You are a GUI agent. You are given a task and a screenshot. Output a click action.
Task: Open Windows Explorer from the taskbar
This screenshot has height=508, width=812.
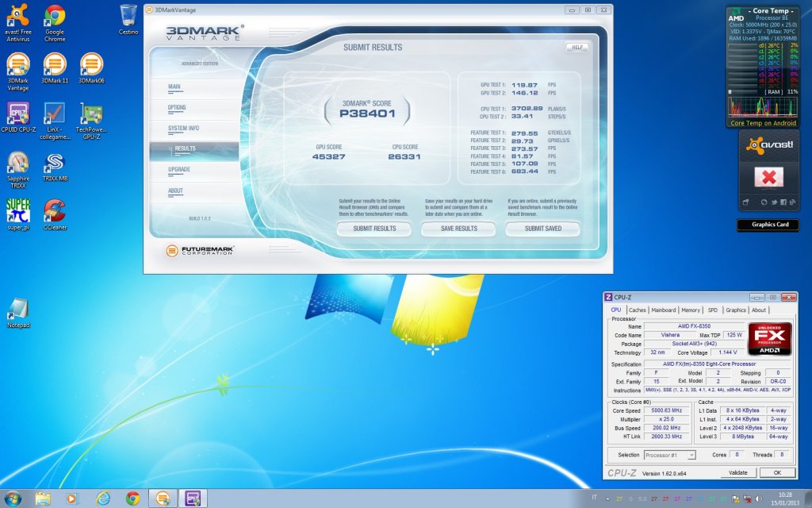coord(43,498)
